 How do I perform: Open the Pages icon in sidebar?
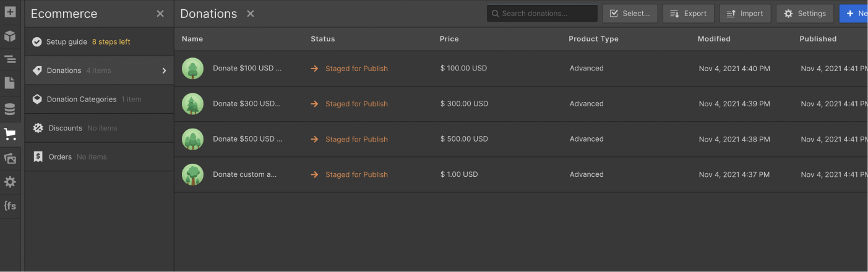(x=10, y=83)
